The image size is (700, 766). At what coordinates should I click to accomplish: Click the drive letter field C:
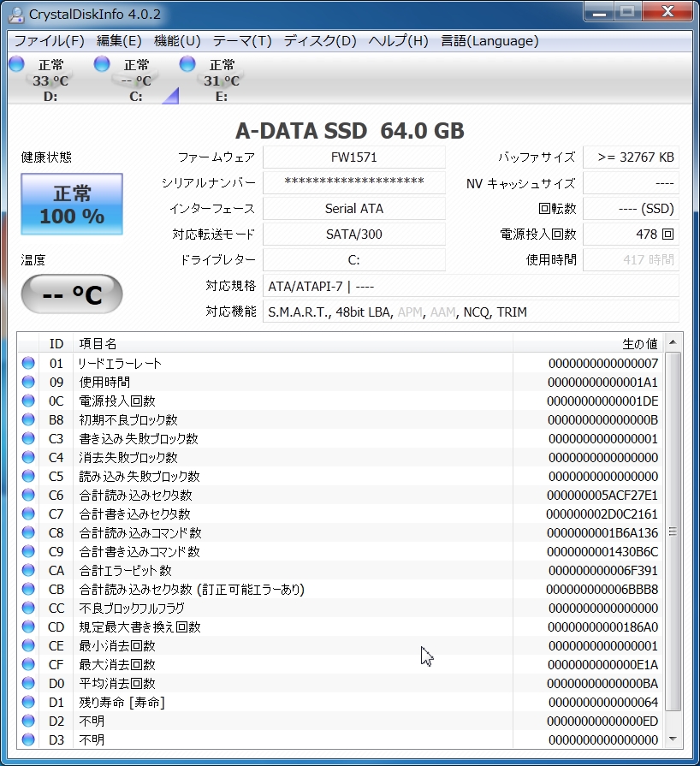pos(354,260)
